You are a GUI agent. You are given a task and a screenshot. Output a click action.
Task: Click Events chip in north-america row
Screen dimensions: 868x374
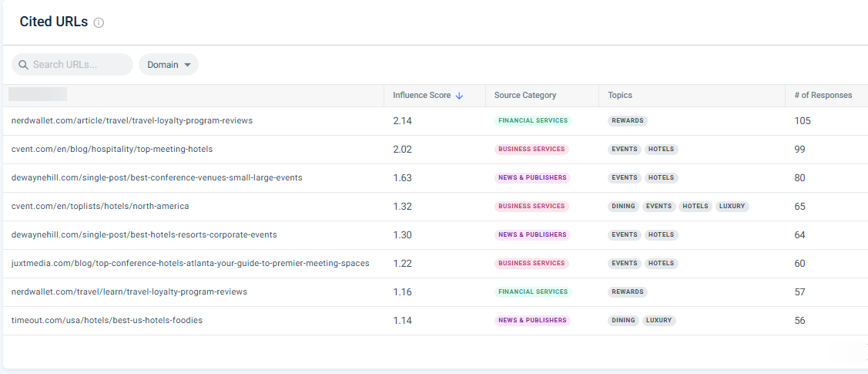[x=659, y=206]
